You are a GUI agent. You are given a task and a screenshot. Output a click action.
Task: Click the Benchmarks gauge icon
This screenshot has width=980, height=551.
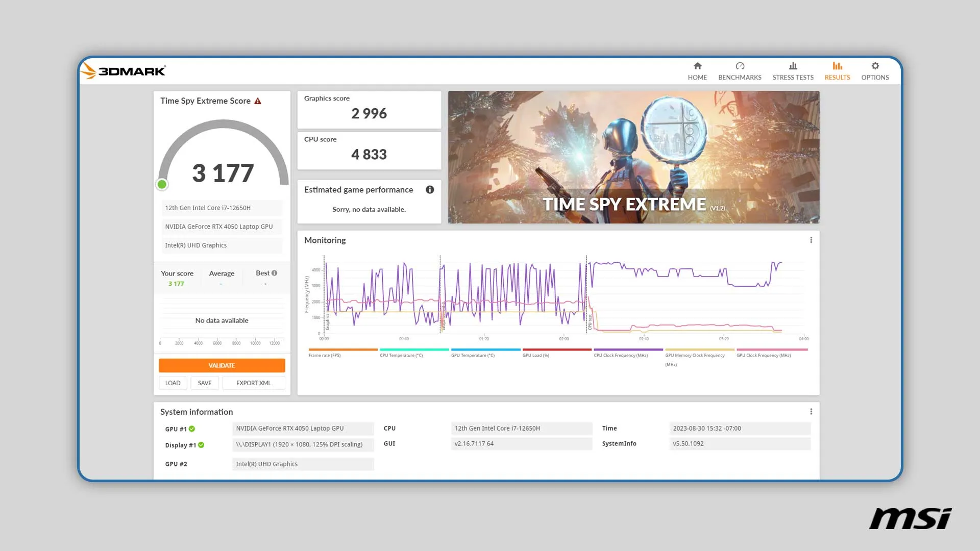pos(740,66)
